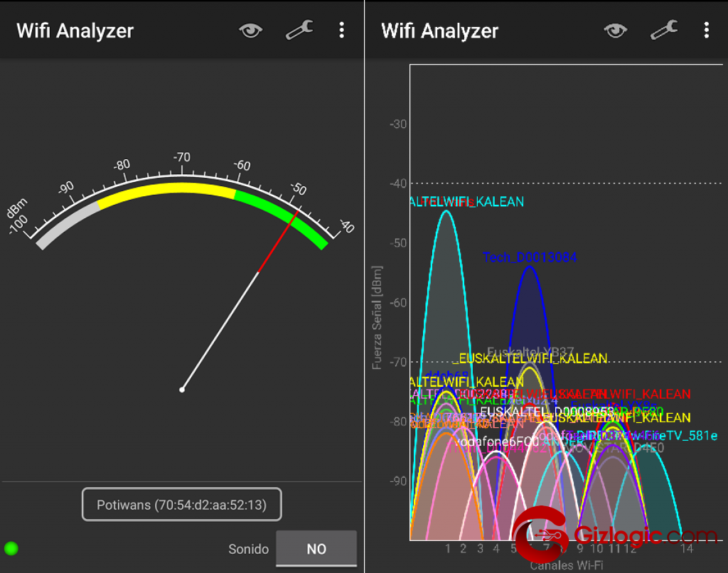The width and height of the screenshot is (728, 573).
Task: Select the Potiwans network button
Action: click(181, 504)
